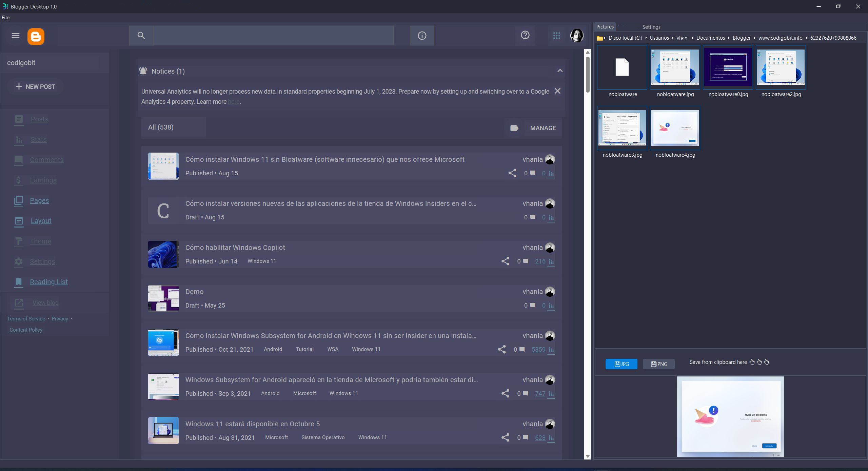Save clipboard image as PNG
This screenshot has height=471, width=868.
tap(658, 364)
